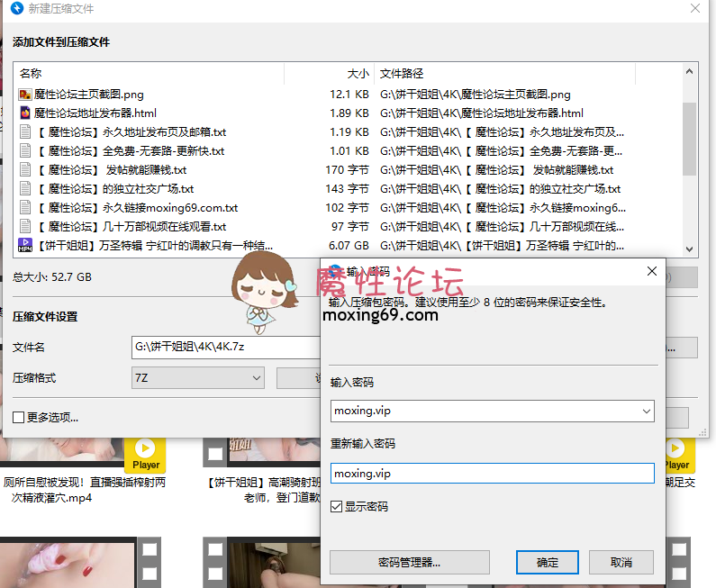Viewport: 716px width, 588px height.
Task: Sort by the 名称 column header
Action: click(x=150, y=74)
